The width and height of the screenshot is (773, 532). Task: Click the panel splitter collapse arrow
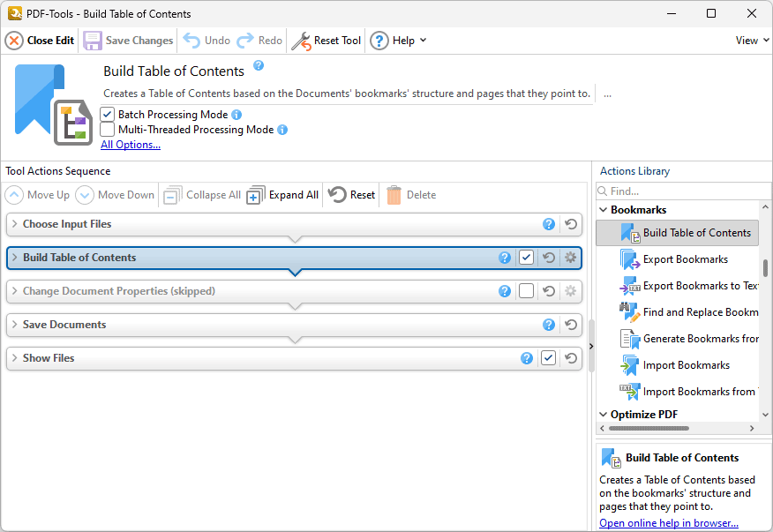(x=591, y=346)
